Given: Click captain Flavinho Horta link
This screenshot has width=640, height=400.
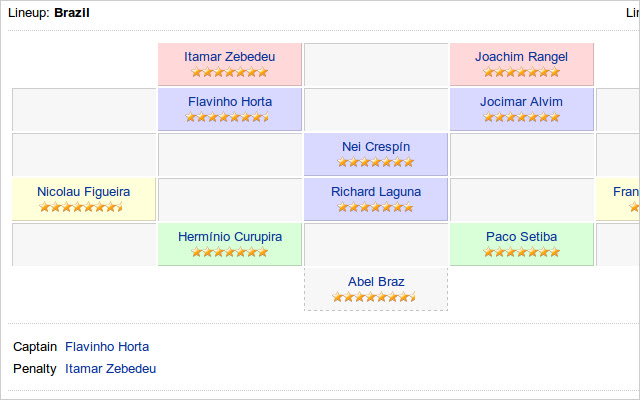Looking at the screenshot, I should [x=107, y=348].
